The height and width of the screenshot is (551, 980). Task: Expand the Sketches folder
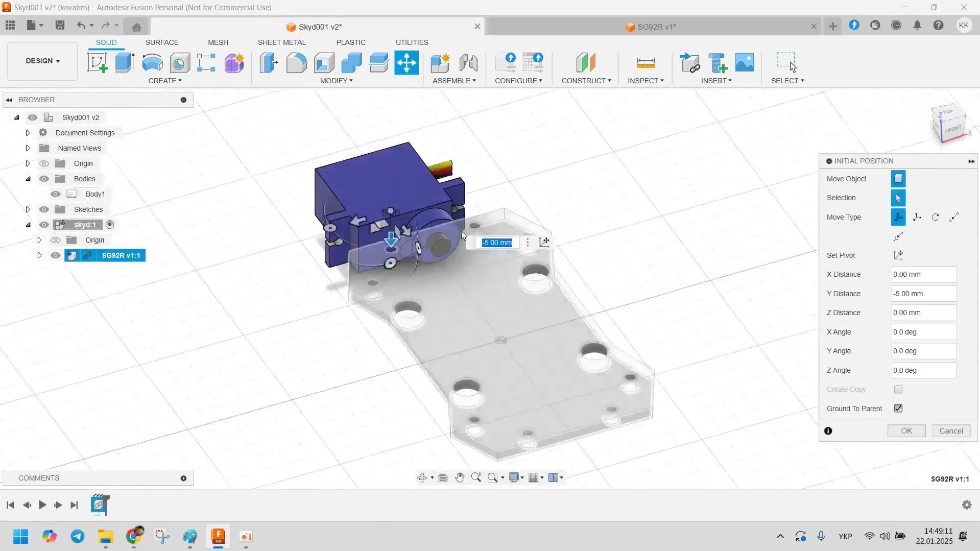(x=28, y=209)
